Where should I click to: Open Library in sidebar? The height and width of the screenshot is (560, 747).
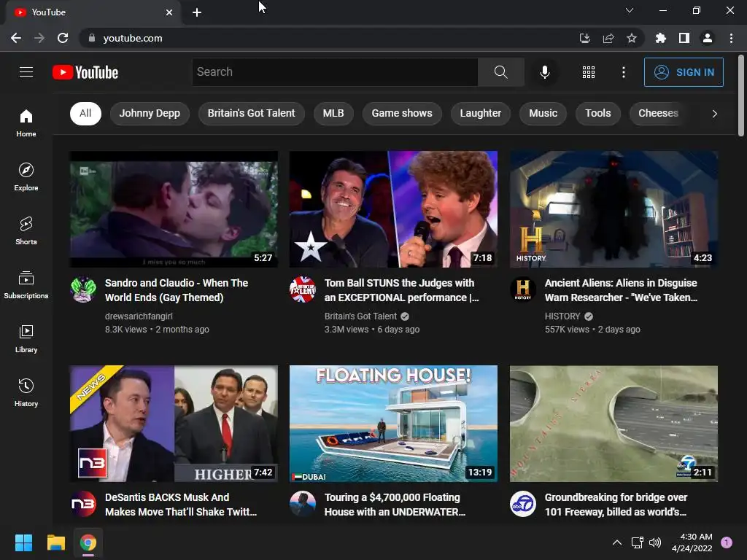[x=26, y=338]
